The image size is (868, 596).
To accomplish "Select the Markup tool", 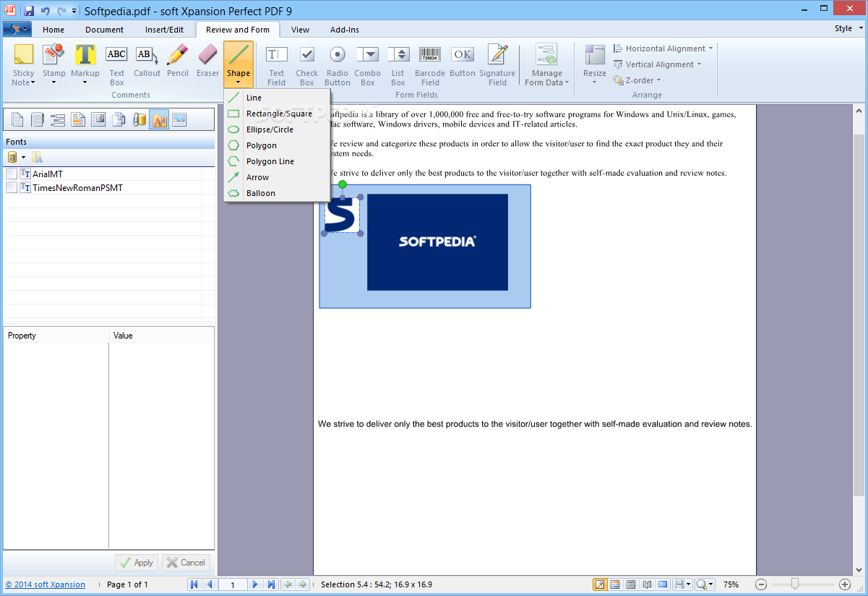I will pyautogui.click(x=85, y=64).
